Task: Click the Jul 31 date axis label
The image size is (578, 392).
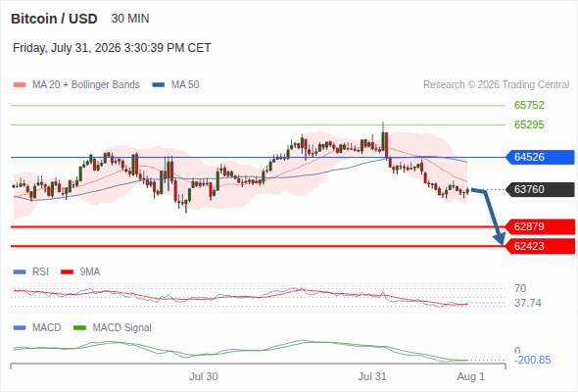Action: coord(372,376)
